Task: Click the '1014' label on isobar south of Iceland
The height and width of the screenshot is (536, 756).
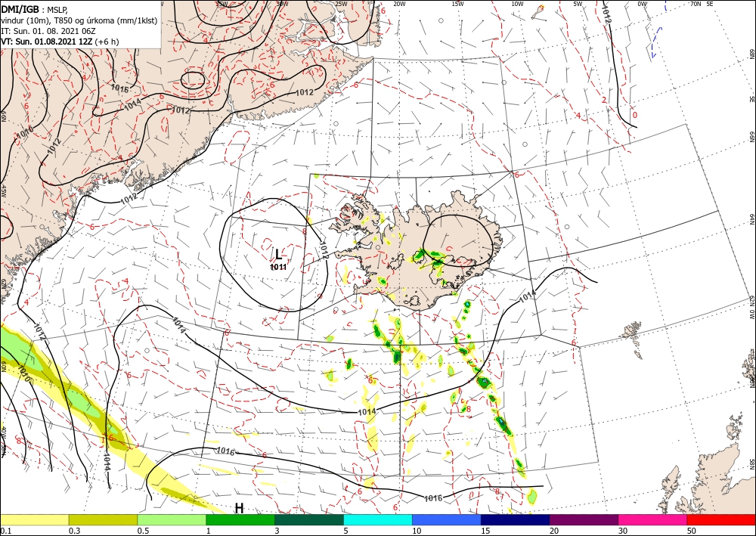Action: [367, 412]
